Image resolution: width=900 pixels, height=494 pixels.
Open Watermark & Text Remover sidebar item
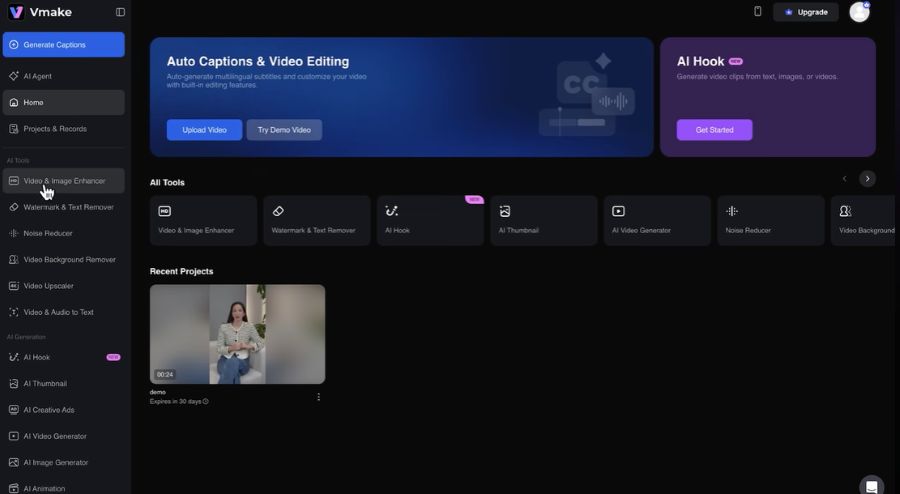coord(64,207)
